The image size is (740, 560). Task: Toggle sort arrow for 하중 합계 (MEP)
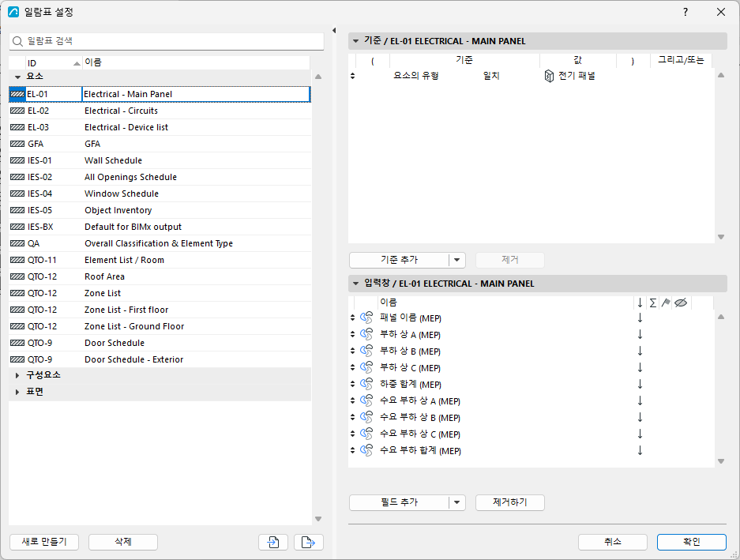640,385
